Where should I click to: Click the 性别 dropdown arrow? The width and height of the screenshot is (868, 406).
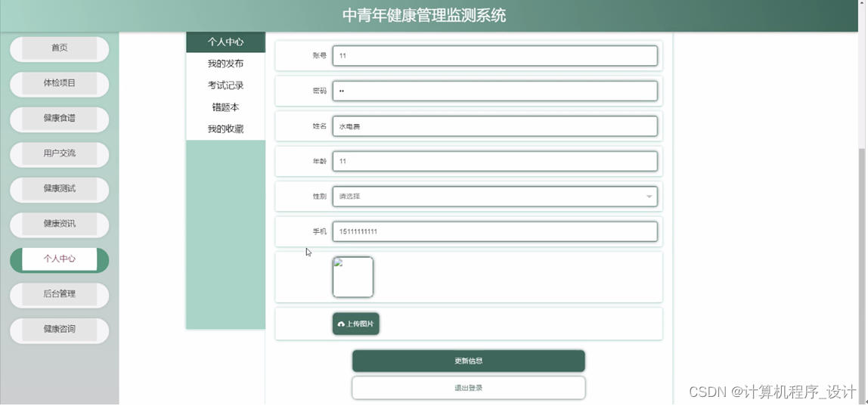tap(649, 197)
